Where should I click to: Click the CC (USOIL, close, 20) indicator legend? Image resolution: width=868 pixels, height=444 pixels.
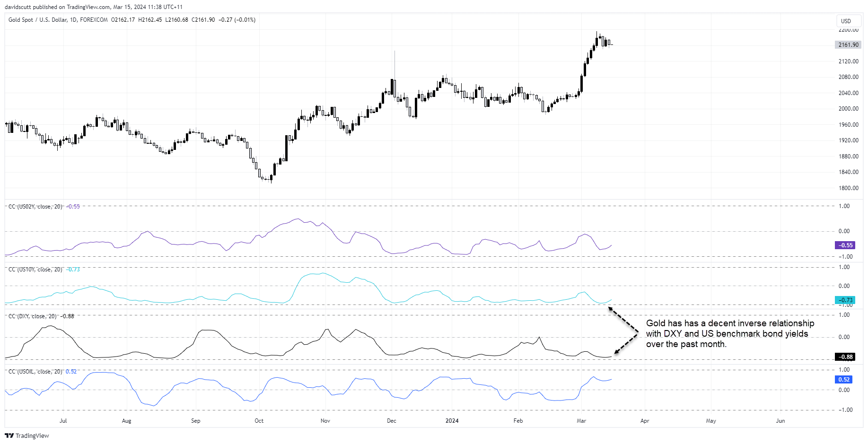[35, 372]
